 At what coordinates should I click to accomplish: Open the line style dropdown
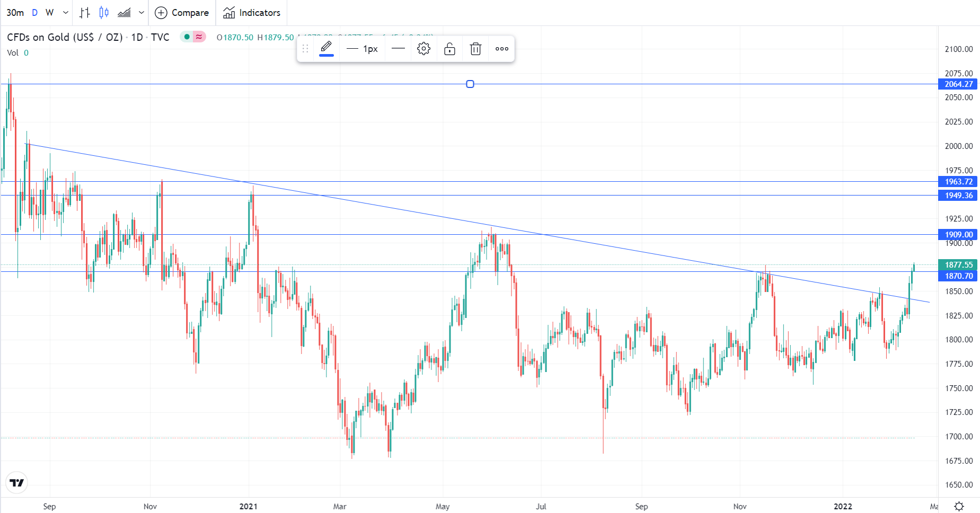[x=398, y=49]
